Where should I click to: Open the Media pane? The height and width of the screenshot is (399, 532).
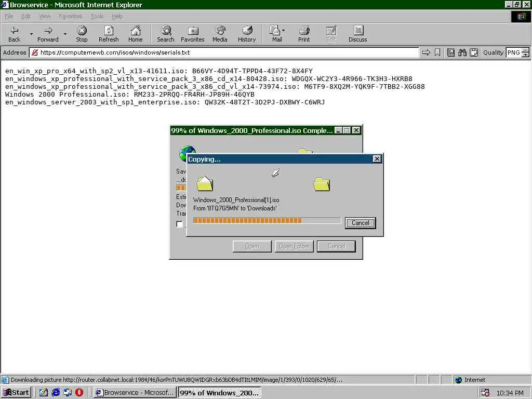[x=220, y=34]
